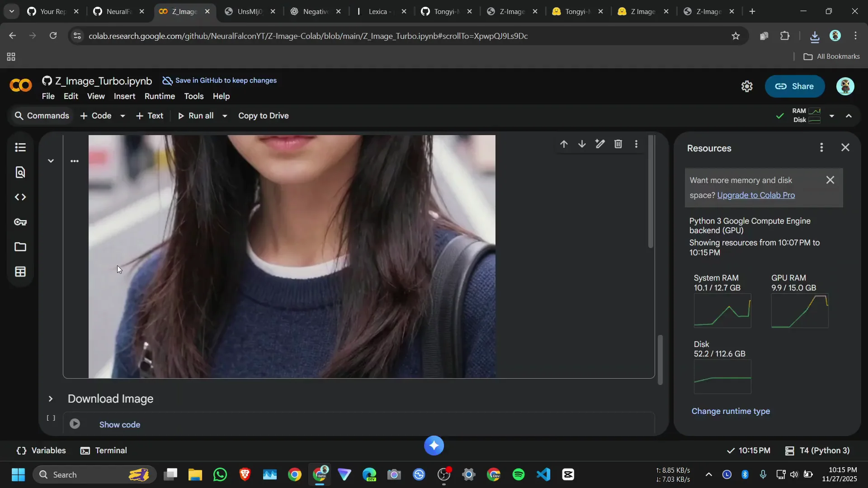Click the Change runtime type link
The height and width of the screenshot is (488, 868).
coord(731,411)
